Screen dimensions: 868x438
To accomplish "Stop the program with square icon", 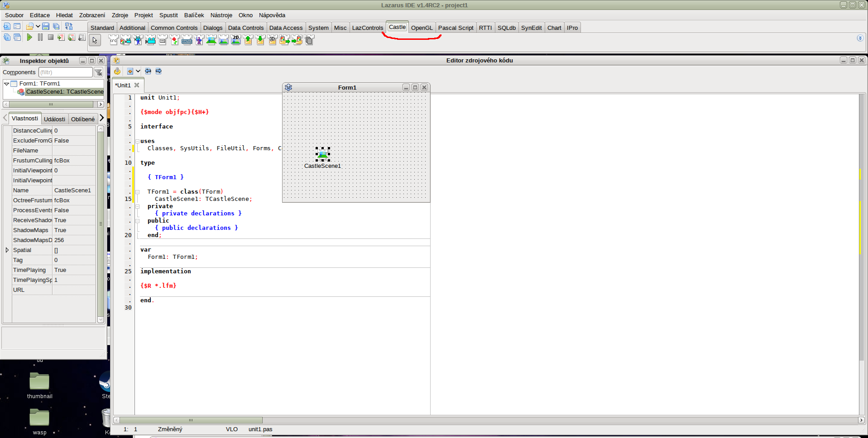I will tap(51, 37).
